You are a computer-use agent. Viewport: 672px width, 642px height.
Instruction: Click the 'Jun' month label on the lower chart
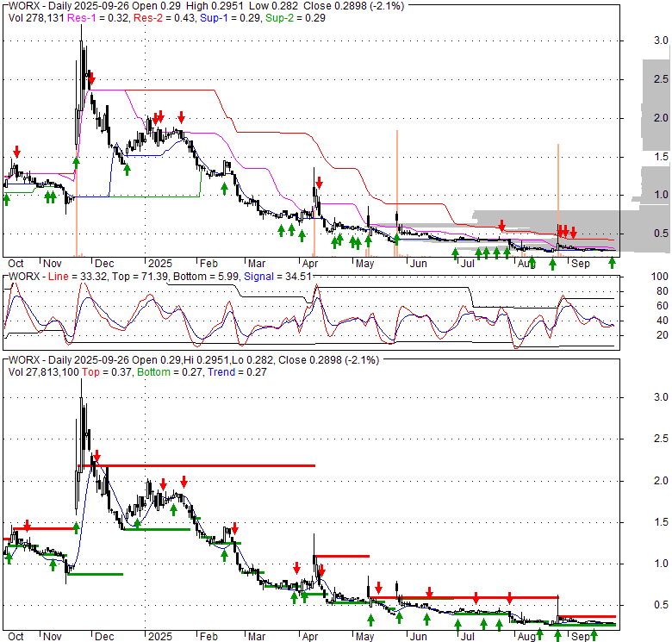pos(419,637)
